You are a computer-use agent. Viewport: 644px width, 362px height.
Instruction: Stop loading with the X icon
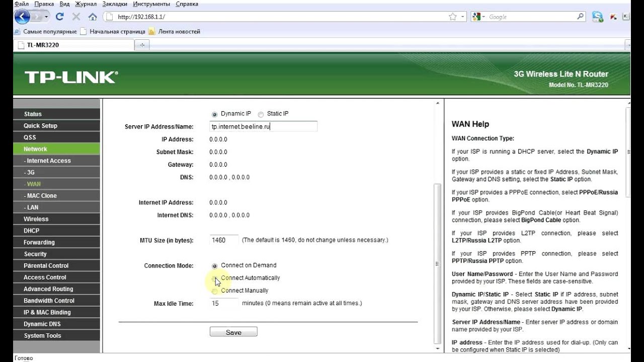point(76,17)
